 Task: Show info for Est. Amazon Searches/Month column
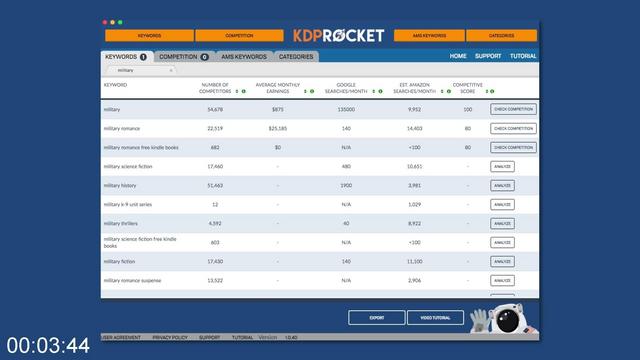[x=449, y=91]
